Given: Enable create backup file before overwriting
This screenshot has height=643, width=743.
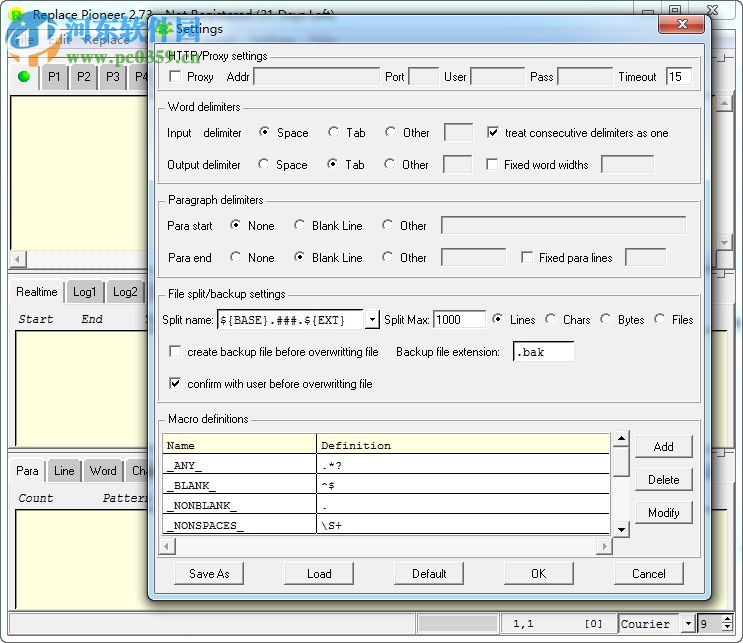Looking at the screenshot, I should tap(176, 352).
